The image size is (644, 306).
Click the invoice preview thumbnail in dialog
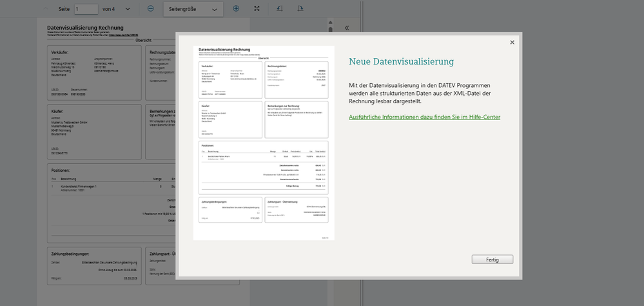264,143
